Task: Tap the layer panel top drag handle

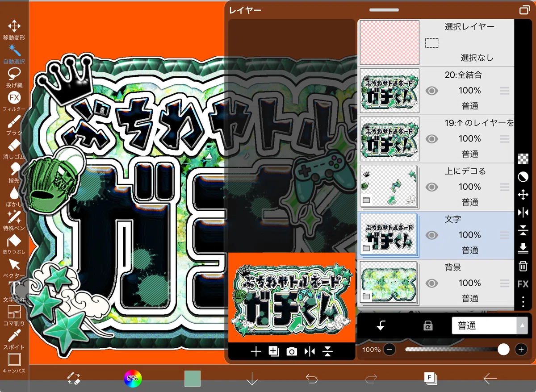Action: [x=384, y=9]
